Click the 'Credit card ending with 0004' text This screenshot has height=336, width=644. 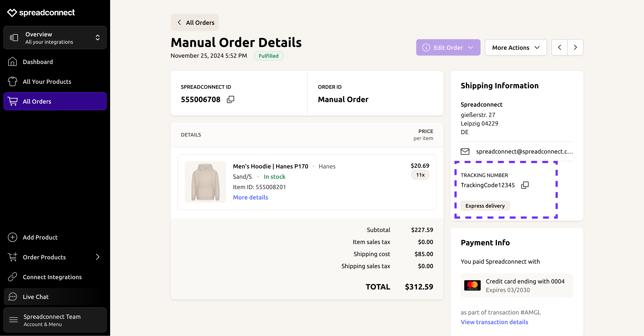pos(525,282)
